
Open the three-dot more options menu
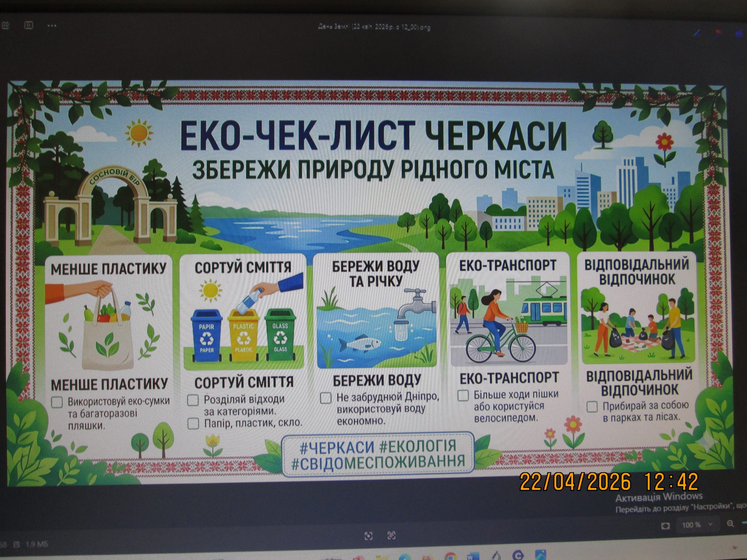pyautogui.click(x=52, y=25)
